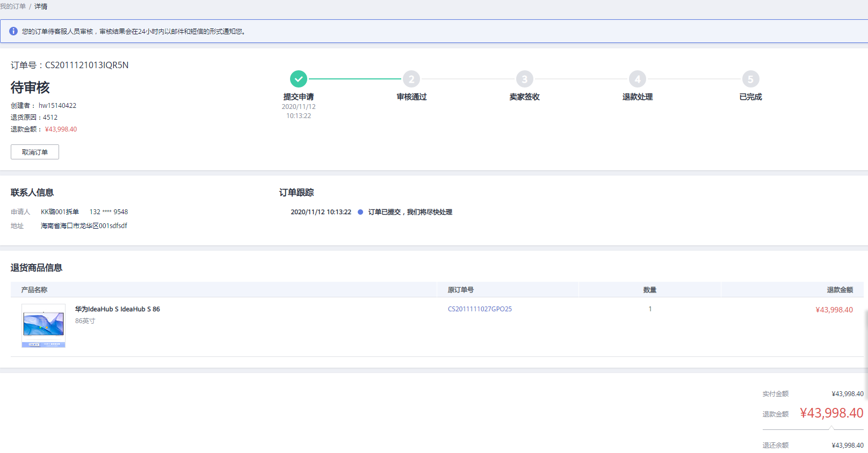The height and width of the screenshot is (453, 868).
Task: Click the blue info icon in notice banner
Action: coord(13,31)
